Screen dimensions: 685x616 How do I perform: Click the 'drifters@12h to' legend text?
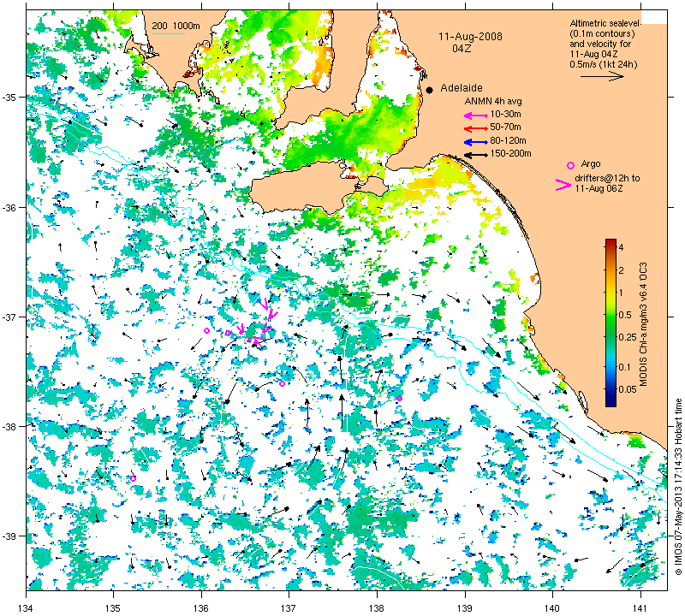[x=607, y=178]
